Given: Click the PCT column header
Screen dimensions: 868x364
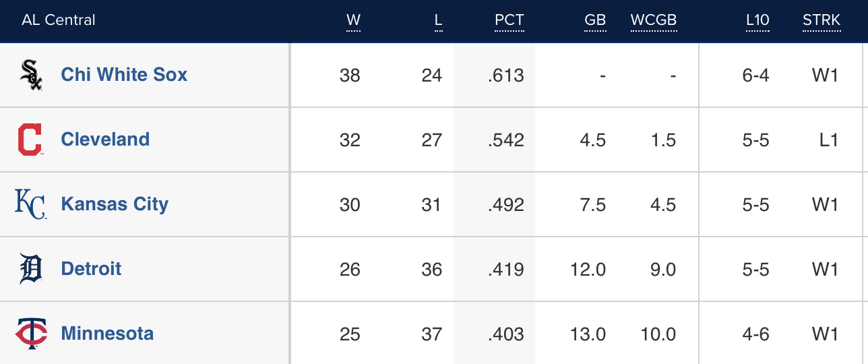Looking at the screenshot, I should tap(509, 20).
